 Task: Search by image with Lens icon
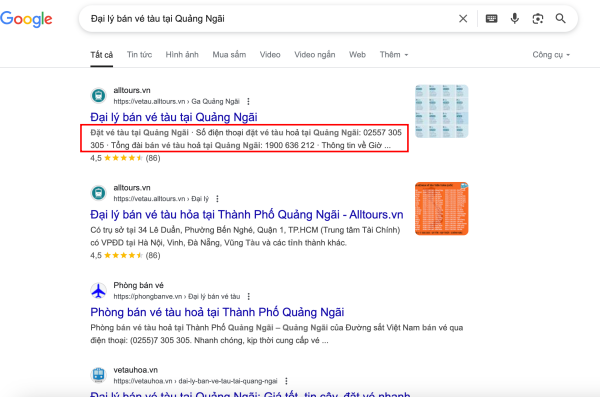click(538, 18)
